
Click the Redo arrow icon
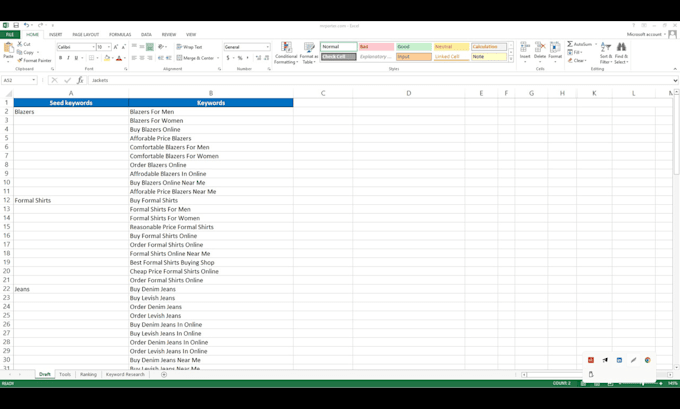[x=40, y=26]
